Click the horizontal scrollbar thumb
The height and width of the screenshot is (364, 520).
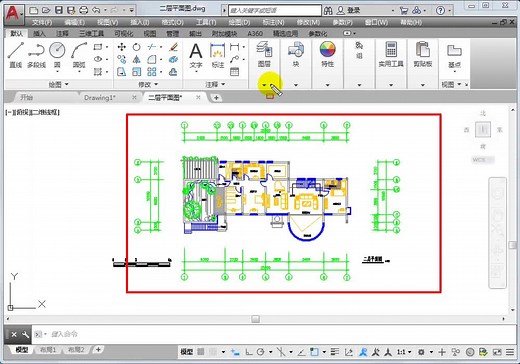point(256,319)
